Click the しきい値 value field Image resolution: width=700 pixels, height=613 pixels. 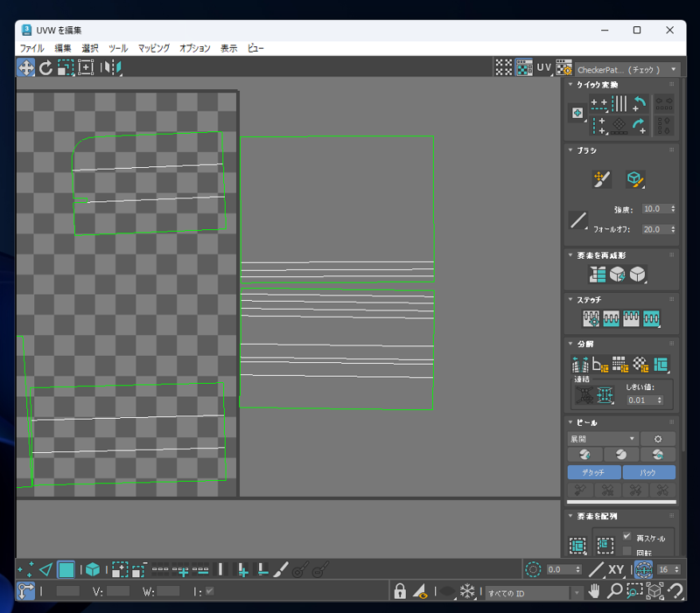pos(640,401)
